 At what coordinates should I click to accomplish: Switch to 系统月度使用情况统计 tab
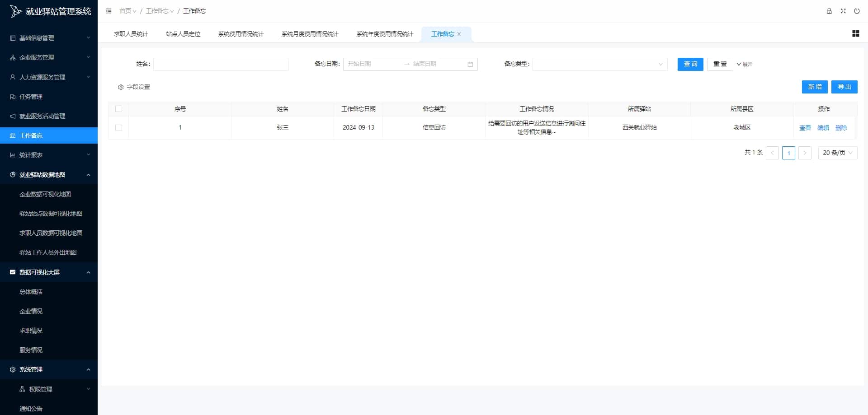pyautogui.click(x=310, y=34)
